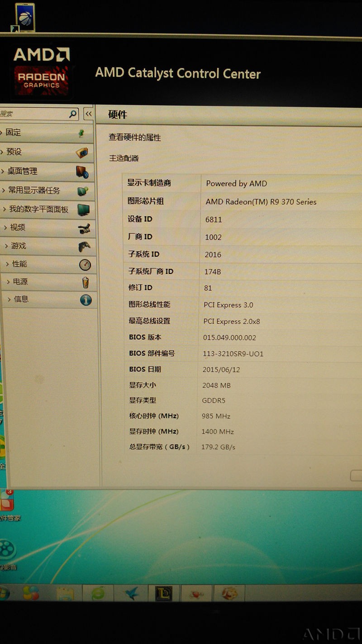Click the preset card icon beside 预设

click(x=82, y=153)
